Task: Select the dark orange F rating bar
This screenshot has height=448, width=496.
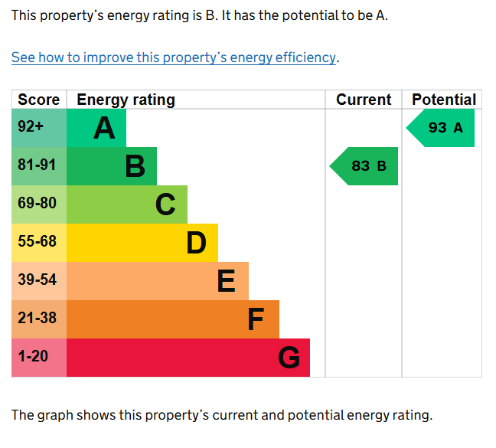Action: tap(173, 319)
